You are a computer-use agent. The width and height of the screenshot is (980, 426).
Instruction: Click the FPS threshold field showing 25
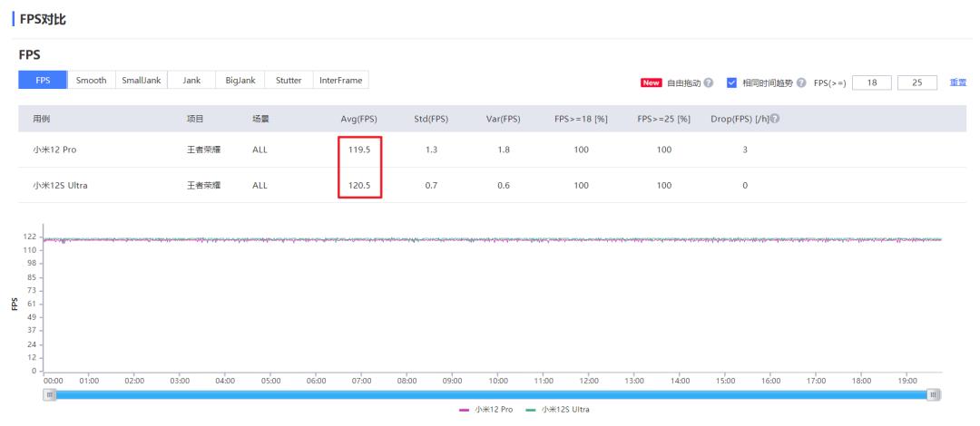tap(916, 82)
